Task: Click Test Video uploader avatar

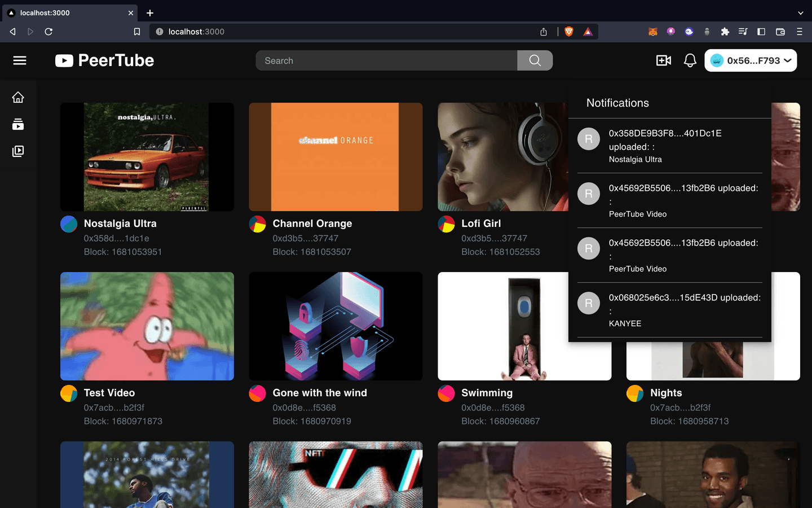Action: click(x=69, y=393)
